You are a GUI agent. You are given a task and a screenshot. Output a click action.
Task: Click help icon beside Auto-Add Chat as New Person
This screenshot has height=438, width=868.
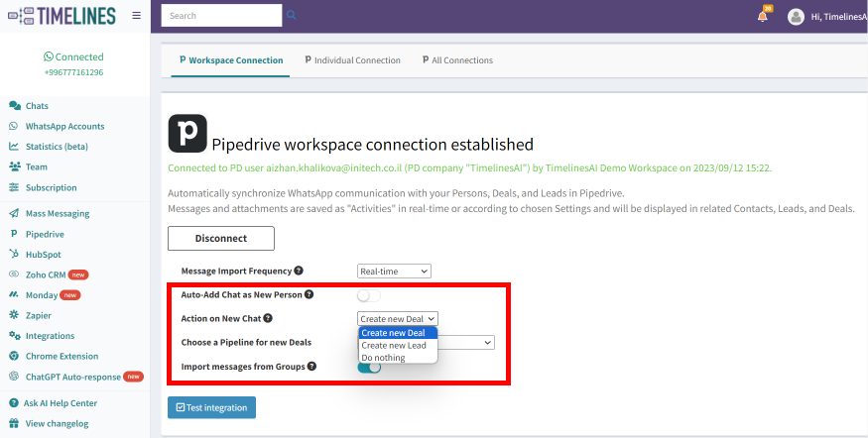click(309, 294)
